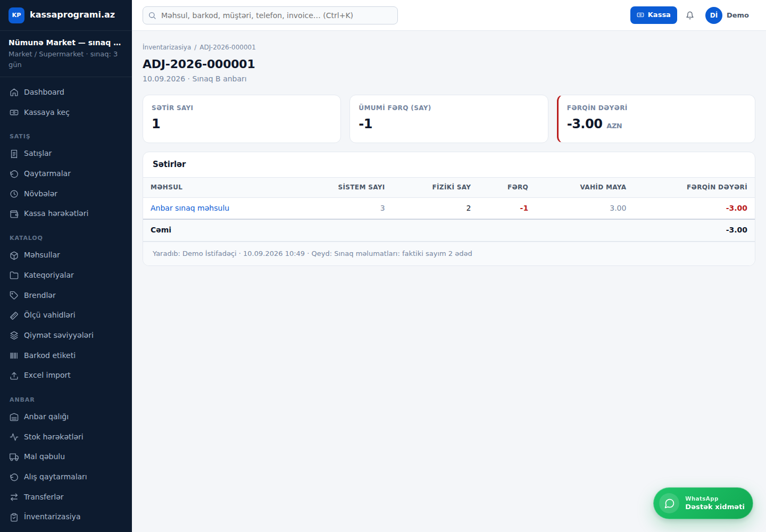This screenshot has width=766, height=532.
Task: Open Kassaya keç in sidebar
Action: (x=66, y=112)
